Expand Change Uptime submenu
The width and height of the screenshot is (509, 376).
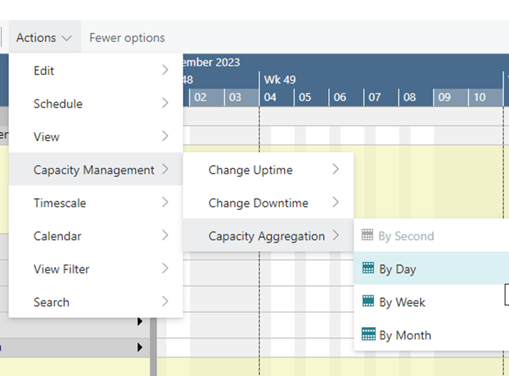pyautogui.click(x=268, y=169)
